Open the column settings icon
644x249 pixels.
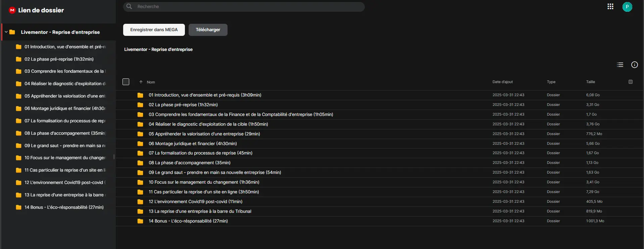click(631, 82)
